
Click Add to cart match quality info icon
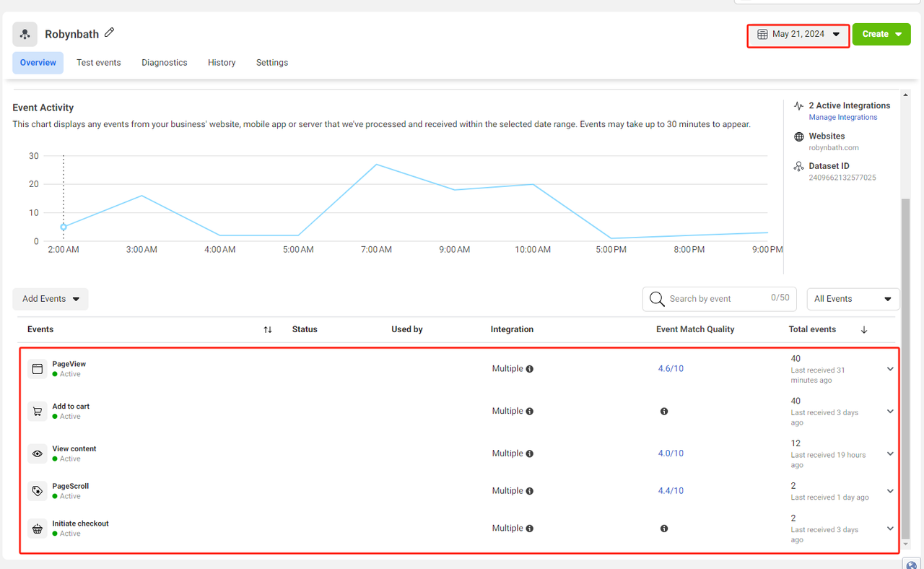664,412
